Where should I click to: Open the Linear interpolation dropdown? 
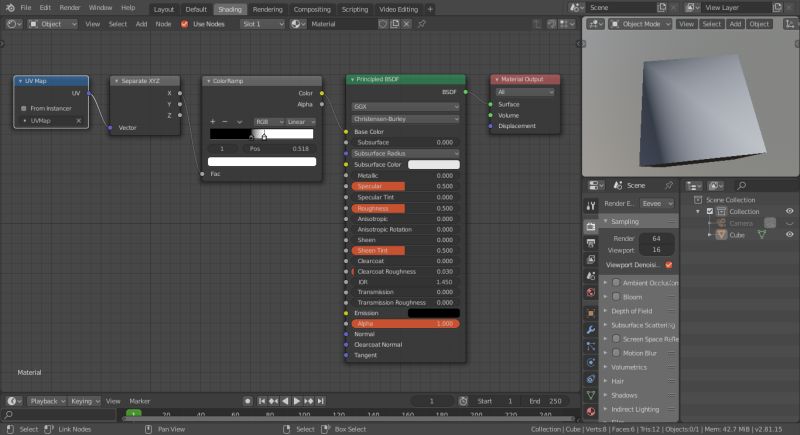pos(301,122)
